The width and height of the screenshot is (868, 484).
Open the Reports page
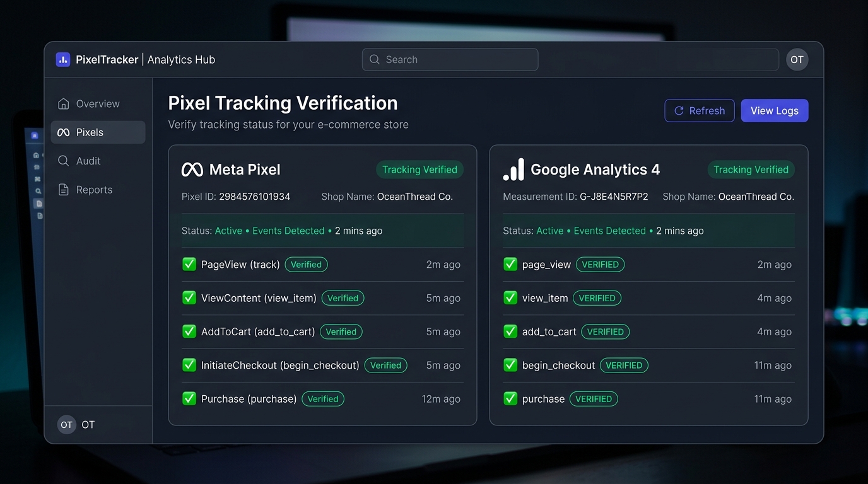[x=98, y=190]
